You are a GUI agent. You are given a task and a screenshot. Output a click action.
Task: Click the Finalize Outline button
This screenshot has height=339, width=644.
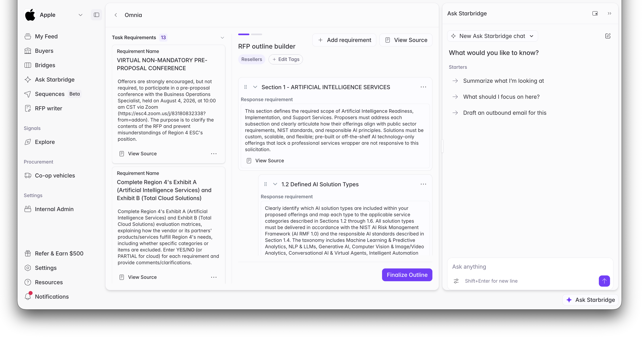[407, 275]
